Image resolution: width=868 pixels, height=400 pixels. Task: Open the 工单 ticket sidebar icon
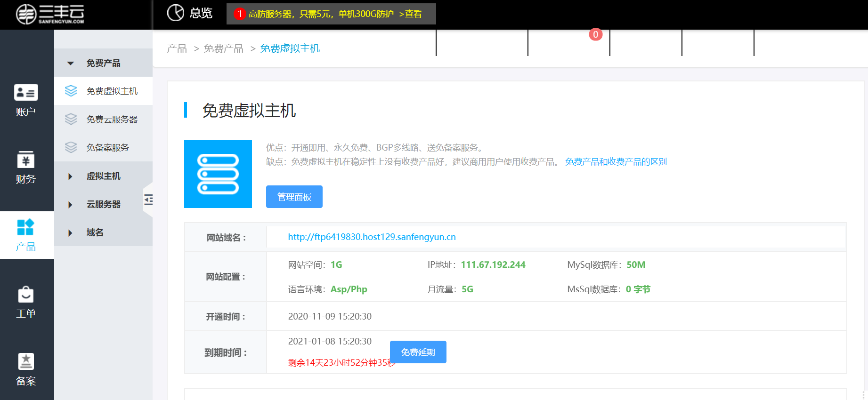click(x=26, y=295)
